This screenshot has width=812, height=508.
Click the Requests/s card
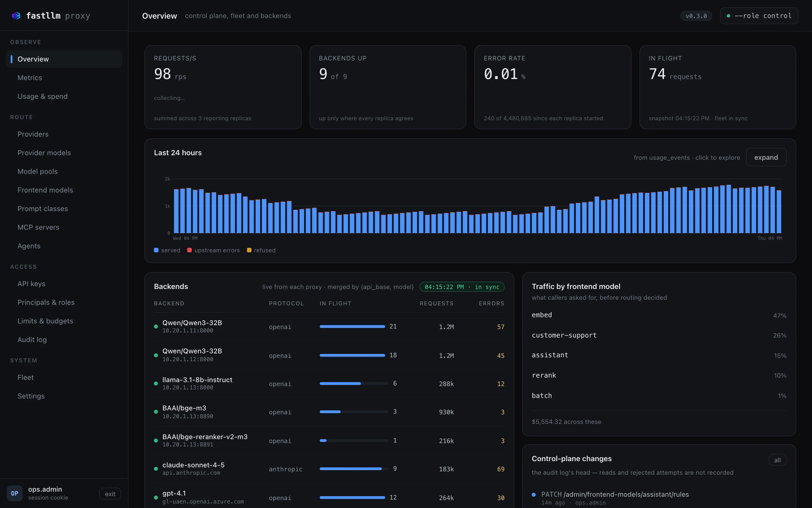223,87
